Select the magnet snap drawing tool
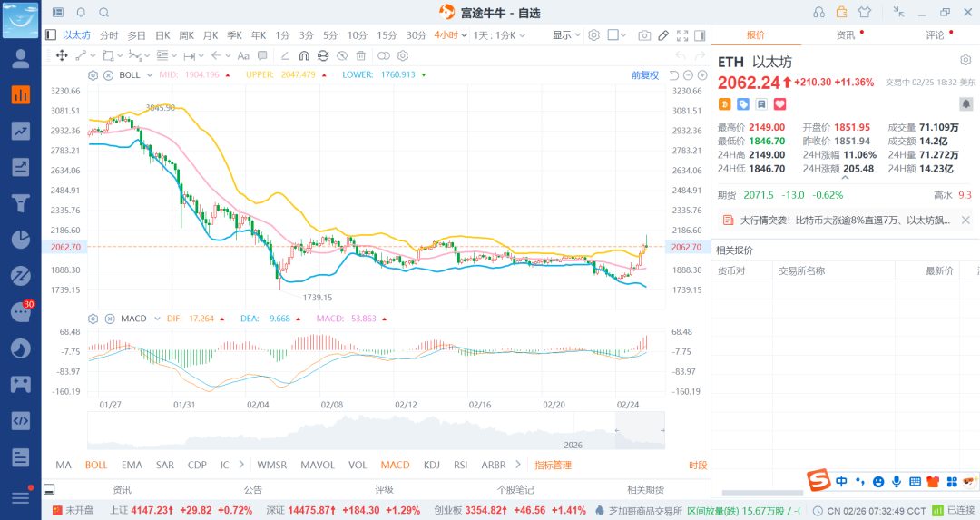 304,55
